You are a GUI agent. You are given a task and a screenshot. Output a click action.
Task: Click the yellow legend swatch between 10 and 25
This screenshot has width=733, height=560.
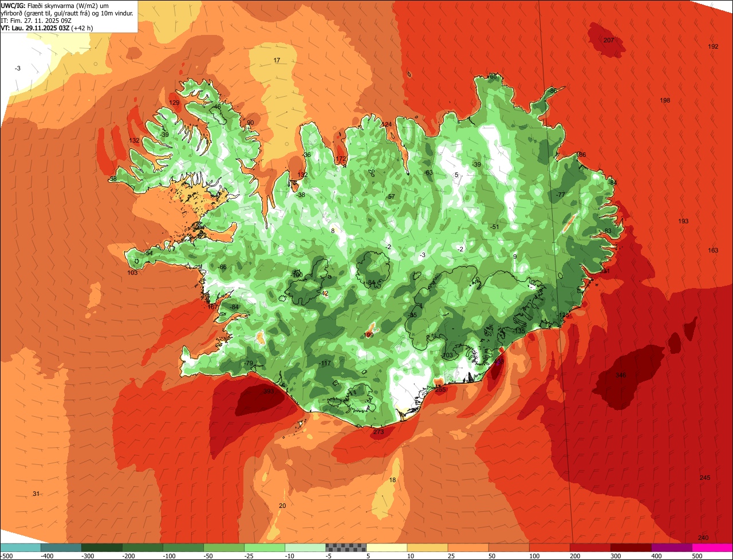click(427, 547)
